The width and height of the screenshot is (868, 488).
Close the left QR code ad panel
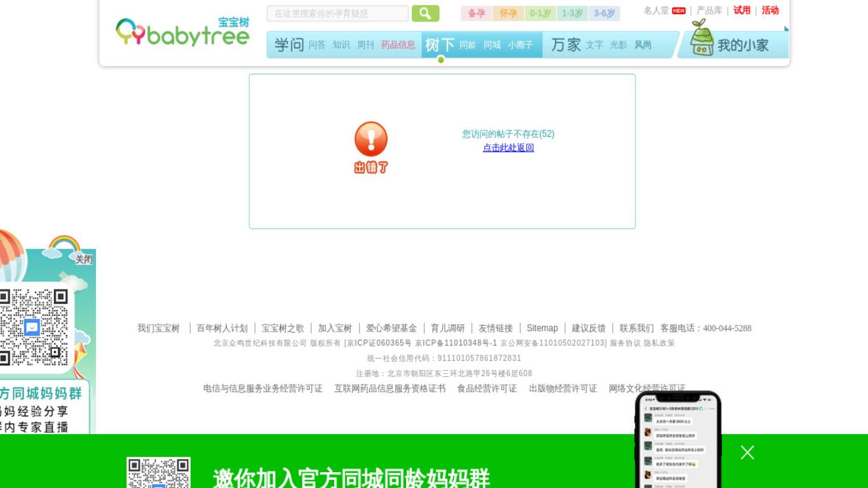click(84, 259)
